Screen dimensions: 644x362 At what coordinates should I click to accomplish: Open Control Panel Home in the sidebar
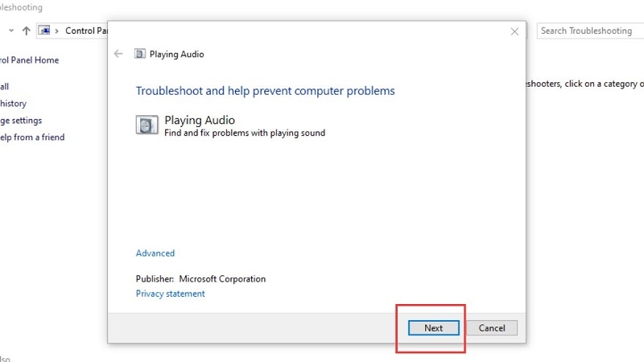click(30, 60)
